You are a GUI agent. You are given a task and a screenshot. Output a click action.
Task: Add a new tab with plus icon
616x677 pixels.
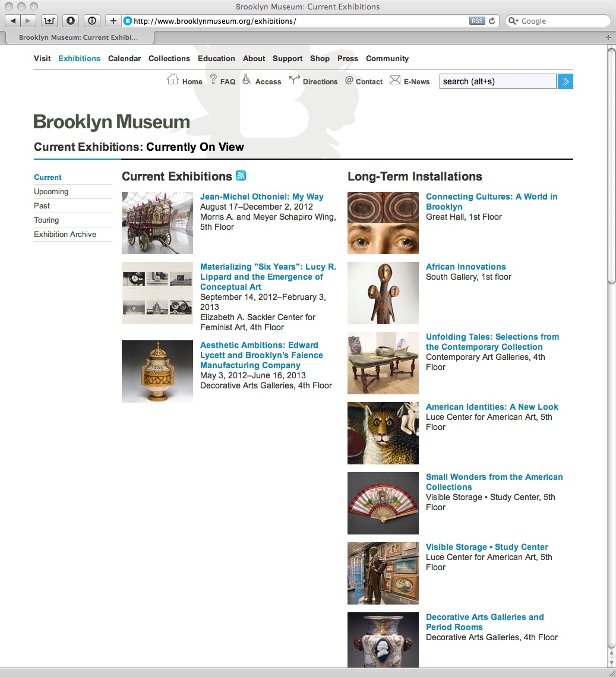point(608,37)
